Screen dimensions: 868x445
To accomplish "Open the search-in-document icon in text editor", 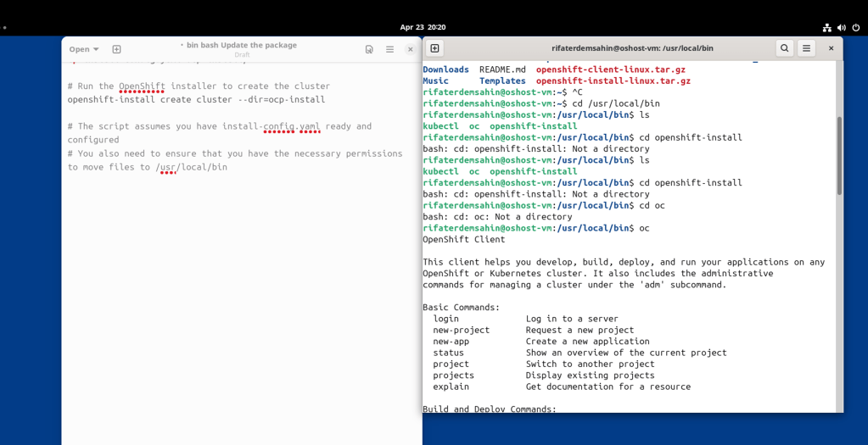I will coord(369,49).
